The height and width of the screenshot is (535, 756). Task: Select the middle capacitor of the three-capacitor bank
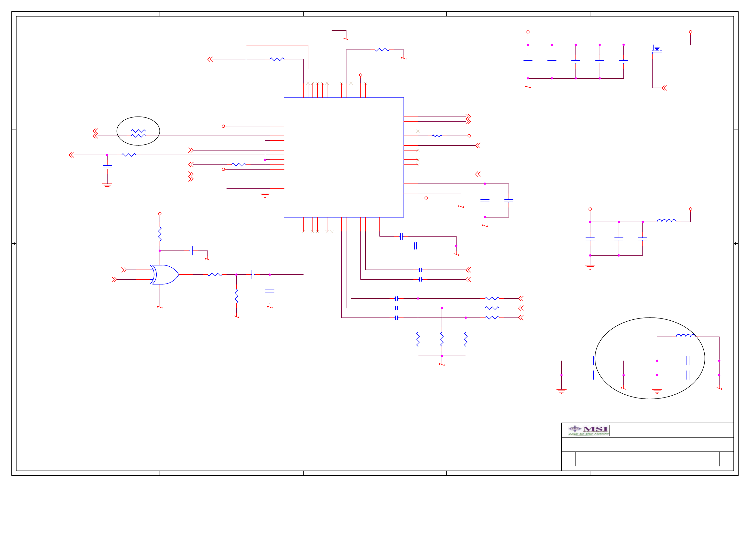click(619, 239)
